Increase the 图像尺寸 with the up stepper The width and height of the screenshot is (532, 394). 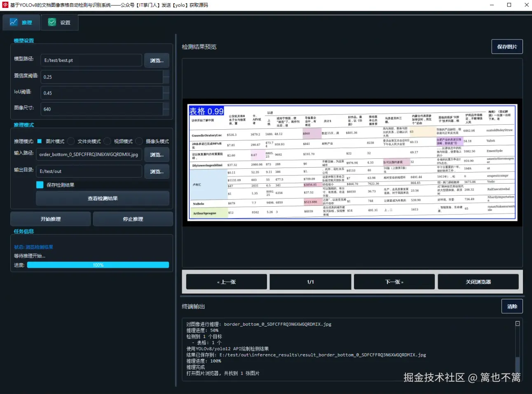(x=166, y=106)
